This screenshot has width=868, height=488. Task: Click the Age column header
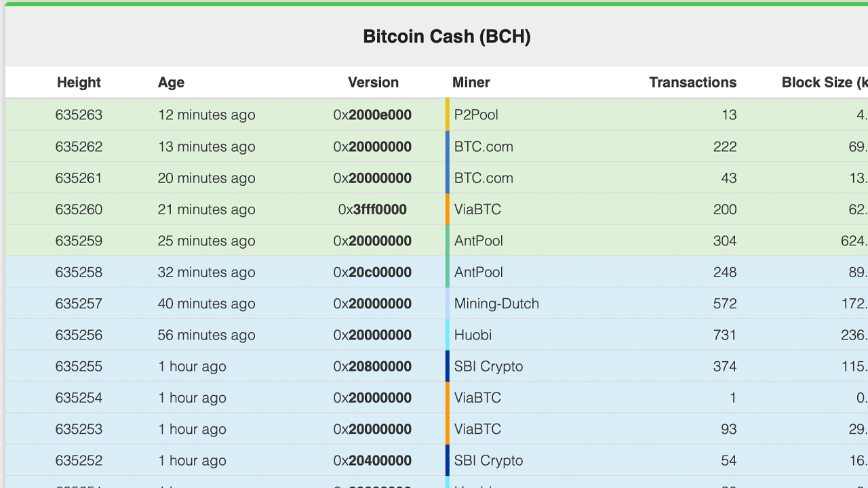click(x=171, y=82)
